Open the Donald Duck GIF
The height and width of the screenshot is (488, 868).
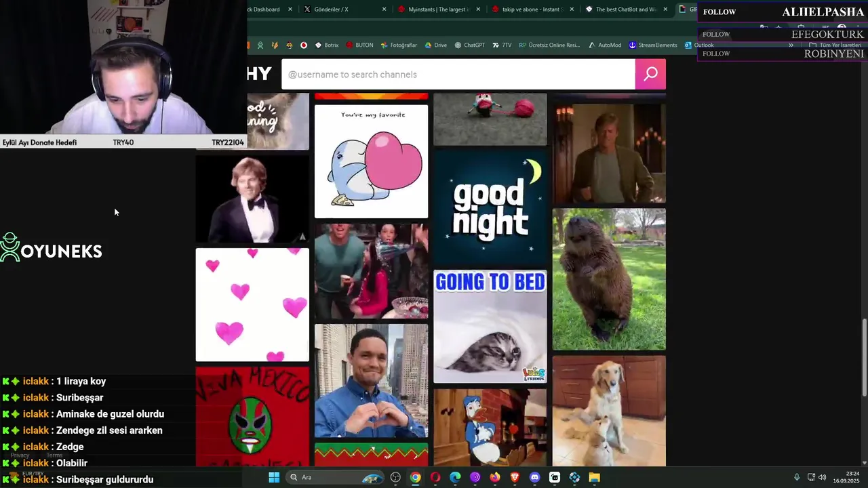tap(490, 428)
